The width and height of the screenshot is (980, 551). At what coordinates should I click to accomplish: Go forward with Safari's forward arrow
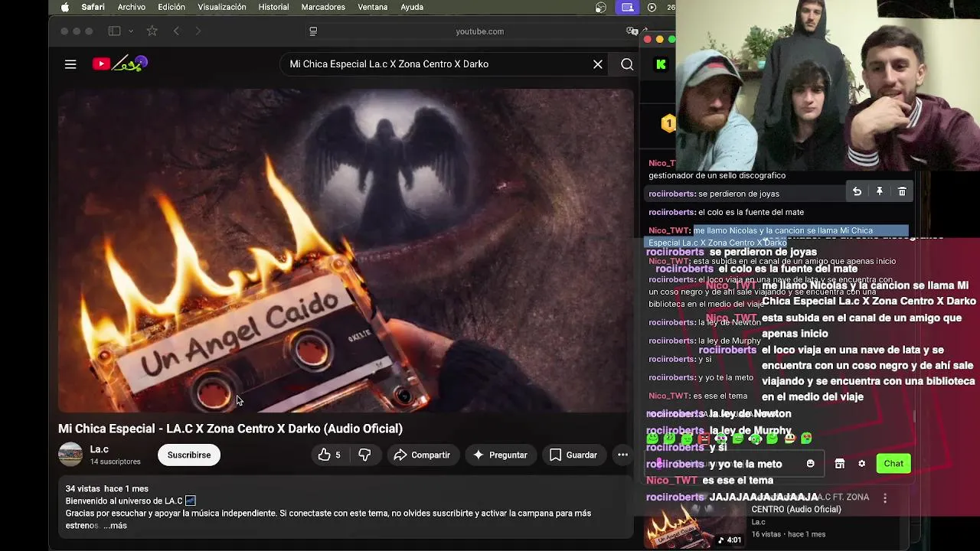[198, 31]
